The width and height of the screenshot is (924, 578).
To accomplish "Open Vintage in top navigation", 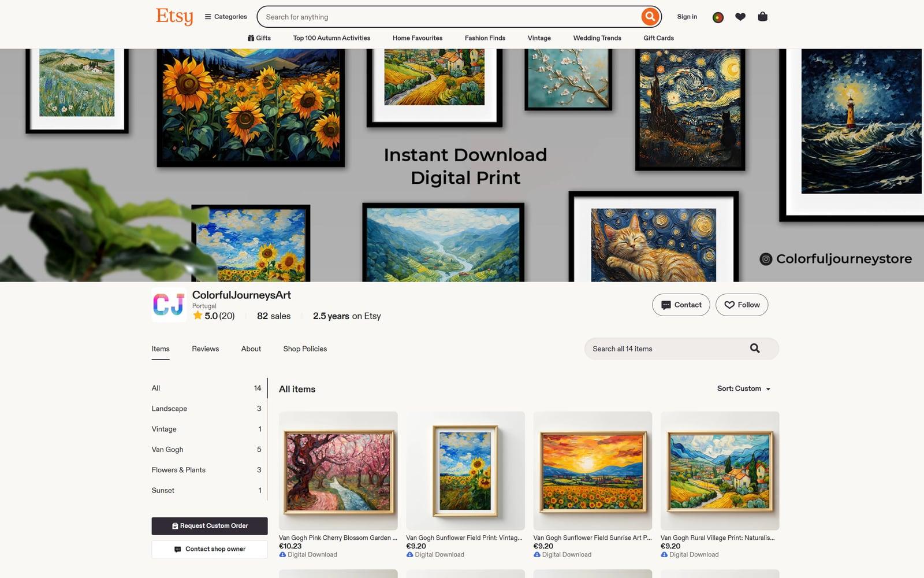I will pos(539,38).
